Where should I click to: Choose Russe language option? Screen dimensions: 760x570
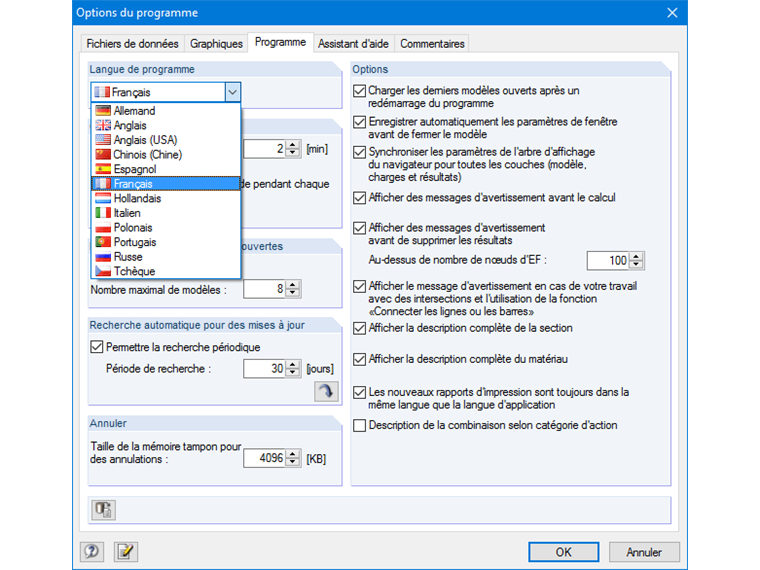click(x=166, y=256)
